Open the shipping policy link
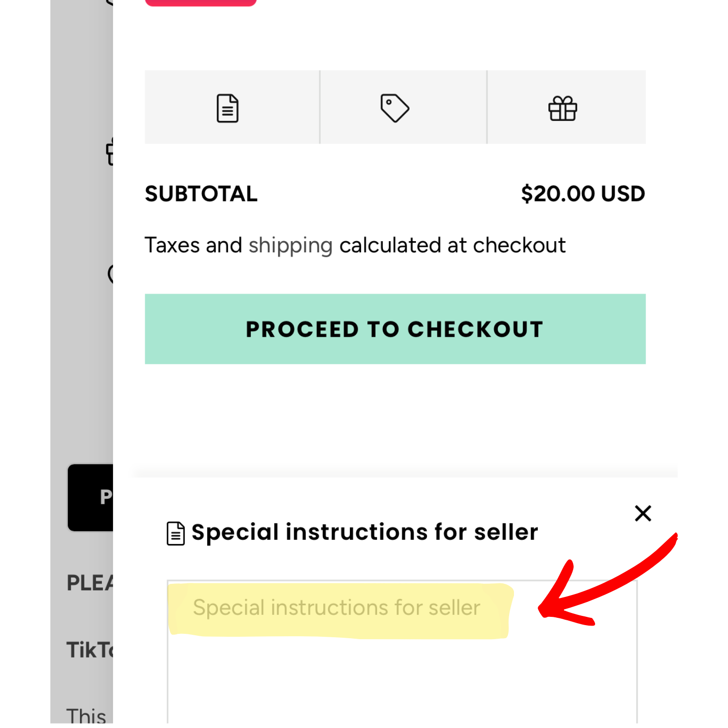This screenshot has height=728, width=728. [x=290, y=246]
